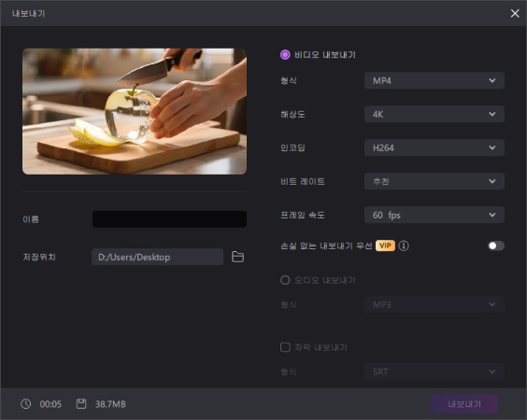The width and height of the screenshot is (527, 420).
Task: Open the SRT subtitle format dropdown
Action: pyautogui.click(x=434, y=371)
